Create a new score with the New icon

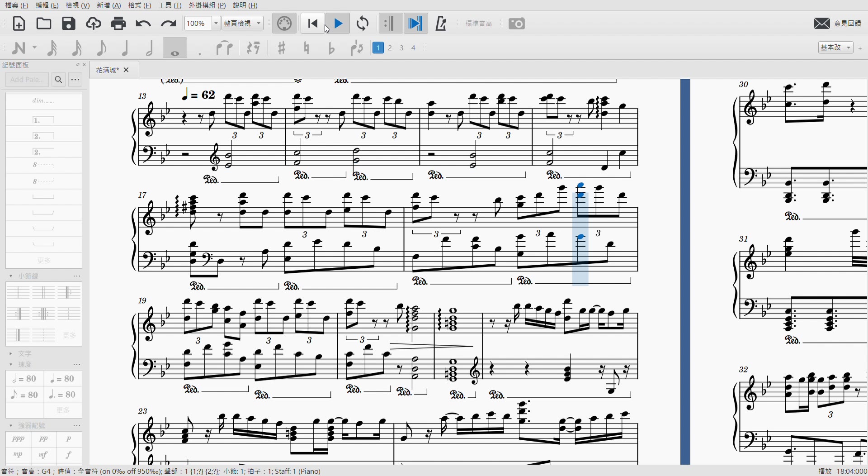pyautogui.click(x=19, y=24)
